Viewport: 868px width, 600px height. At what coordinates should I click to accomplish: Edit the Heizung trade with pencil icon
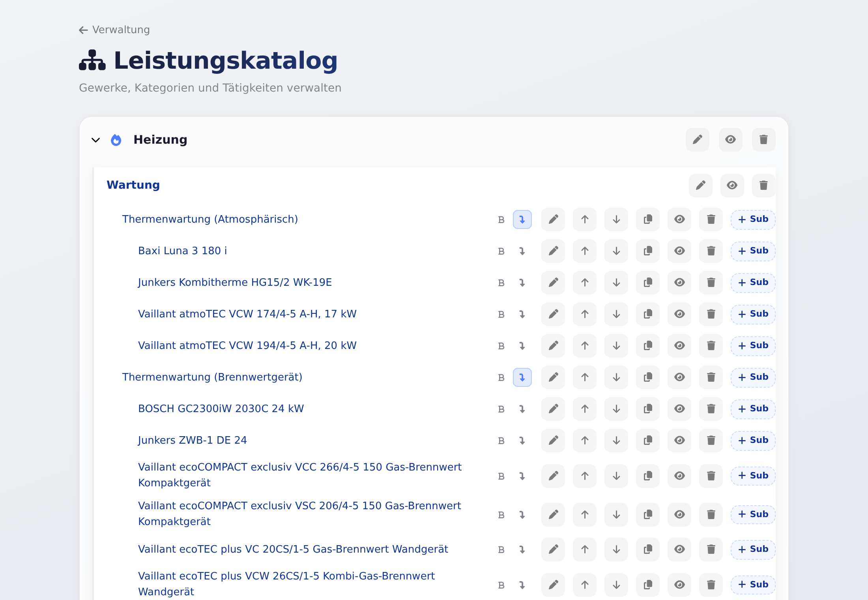click(x=697, y=140)
